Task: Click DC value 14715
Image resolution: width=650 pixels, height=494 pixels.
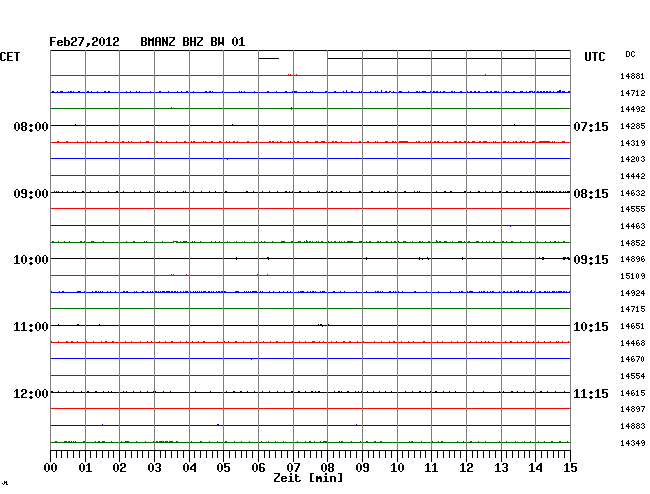Action: (x=633, y=309)
